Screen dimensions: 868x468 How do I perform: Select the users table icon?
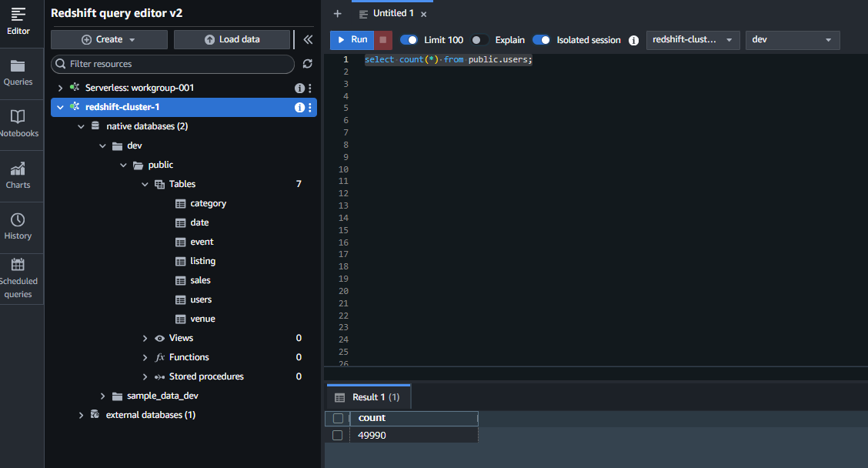point(181,299)
